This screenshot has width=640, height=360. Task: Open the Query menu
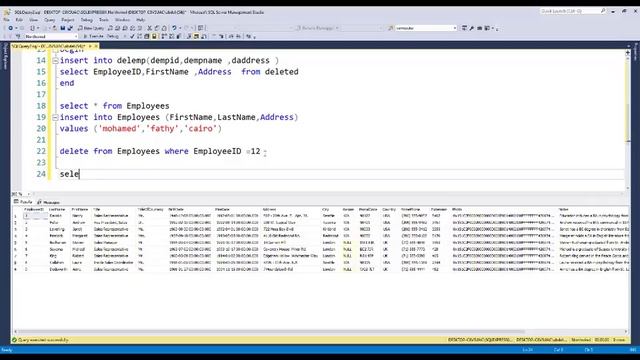point(49,20)
